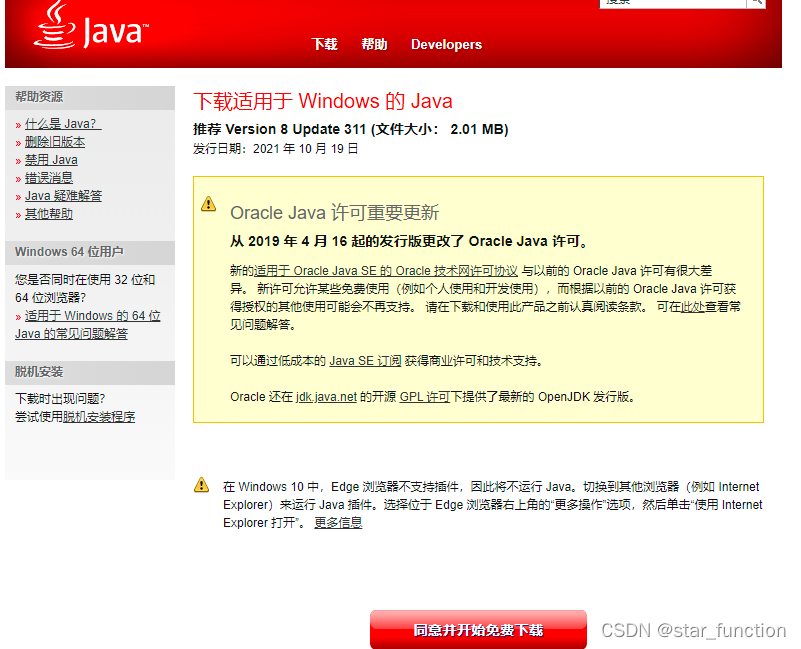Open the 禁用 Java link
The height and width of the screenshot is (649, 801).
51,160
